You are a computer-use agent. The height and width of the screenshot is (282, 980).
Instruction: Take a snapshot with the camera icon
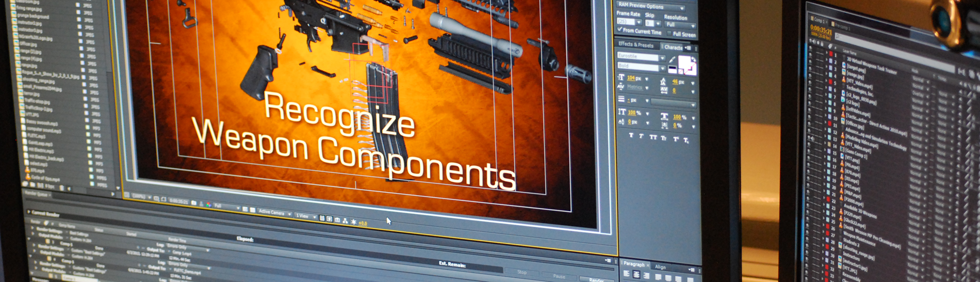point(194,203)
